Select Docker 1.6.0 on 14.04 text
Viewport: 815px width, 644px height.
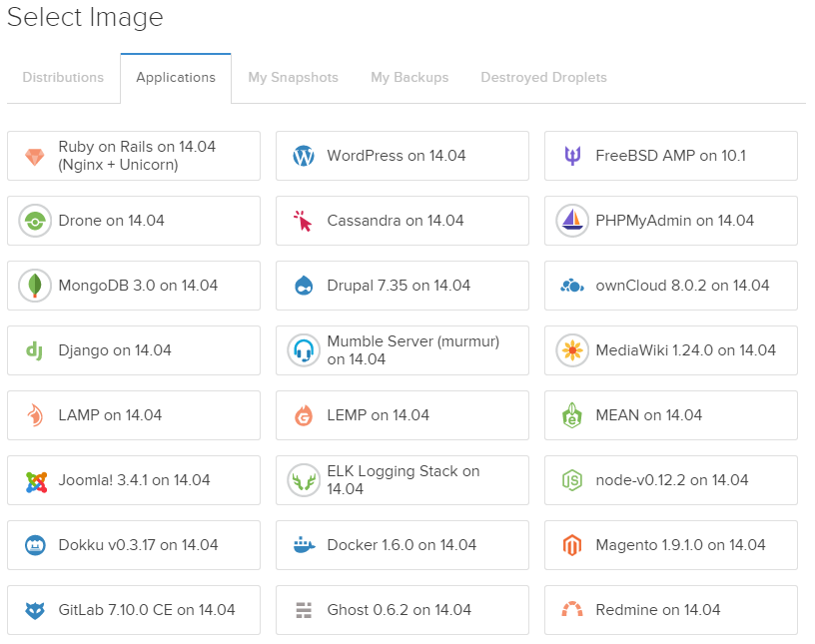pos(402,545)
